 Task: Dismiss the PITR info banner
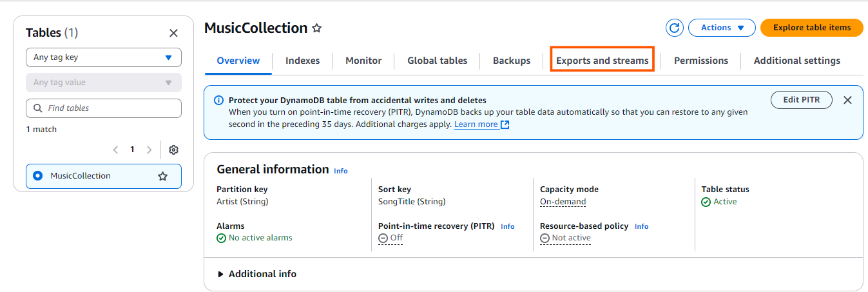(847, 100)
